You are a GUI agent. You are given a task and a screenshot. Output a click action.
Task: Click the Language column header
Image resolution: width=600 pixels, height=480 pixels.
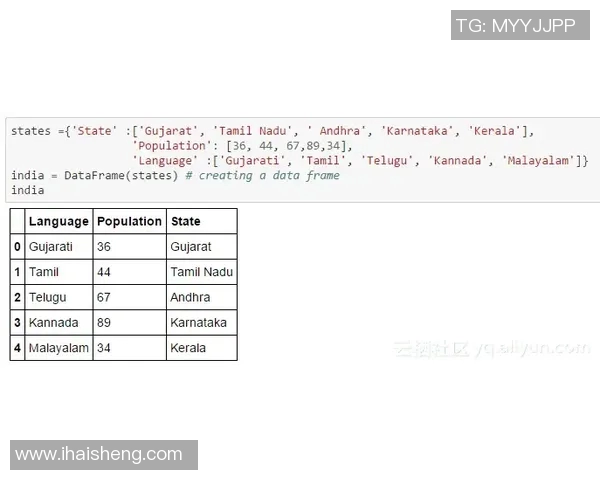(59, 221)
